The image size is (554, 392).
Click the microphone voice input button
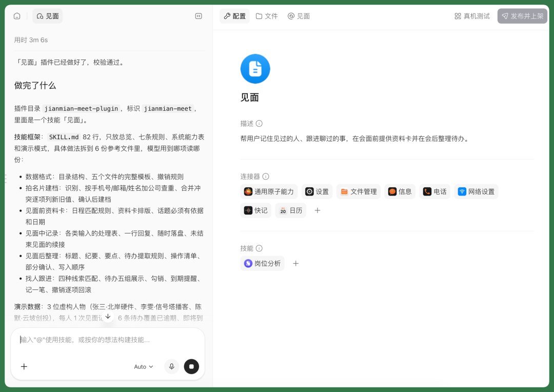click(x=172, y=366)
